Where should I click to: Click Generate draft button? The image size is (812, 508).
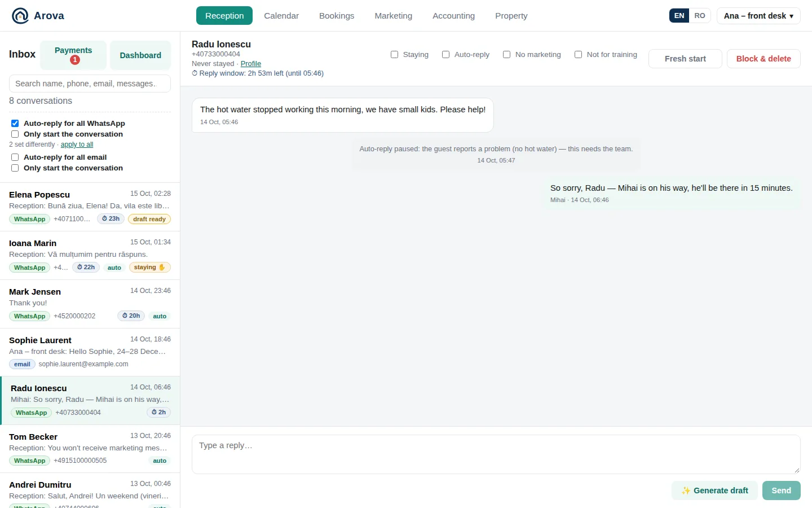pyautogui.click(x=714, y=491)
